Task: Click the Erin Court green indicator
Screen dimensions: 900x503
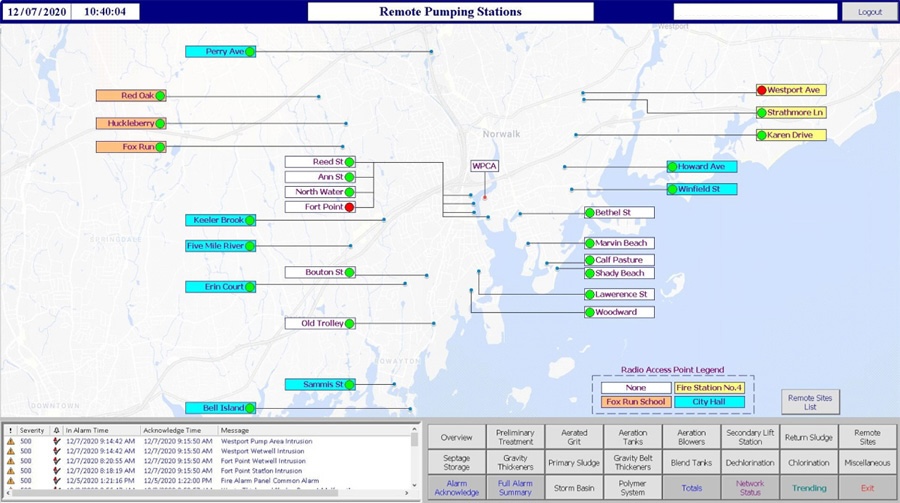Action: [x=250, y=287]
